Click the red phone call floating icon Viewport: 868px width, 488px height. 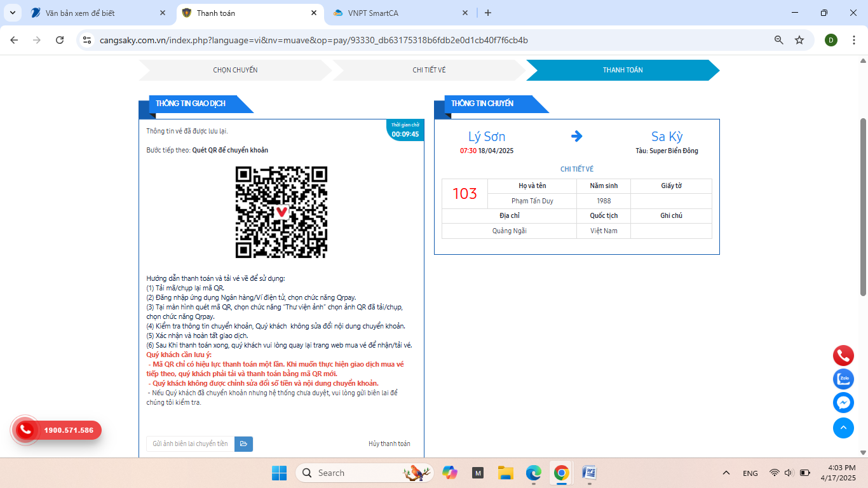pos(843,355)
